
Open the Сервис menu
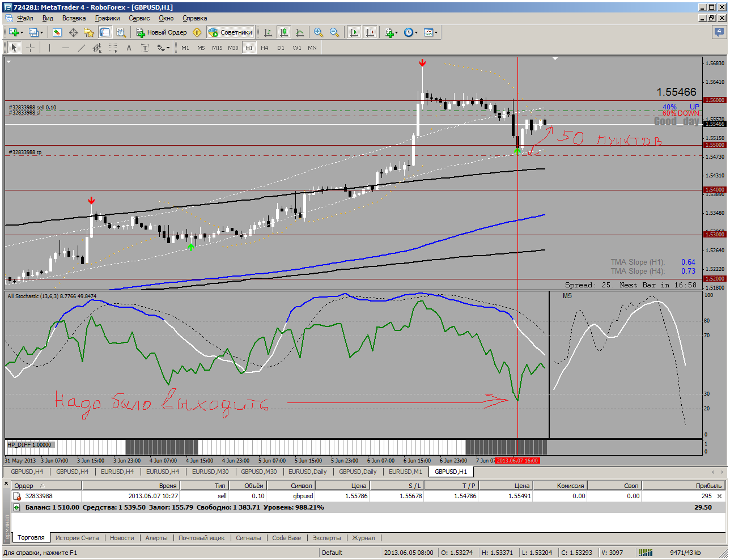(139, 18)
